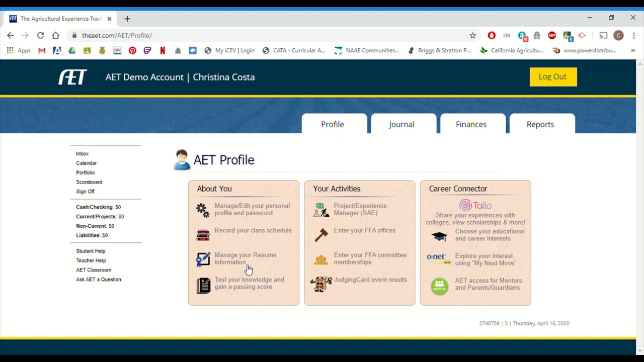The width and height of the screenshot is (644, 362).
Task: Click the gavel icon for FFA offices
Action: (321, 234)
